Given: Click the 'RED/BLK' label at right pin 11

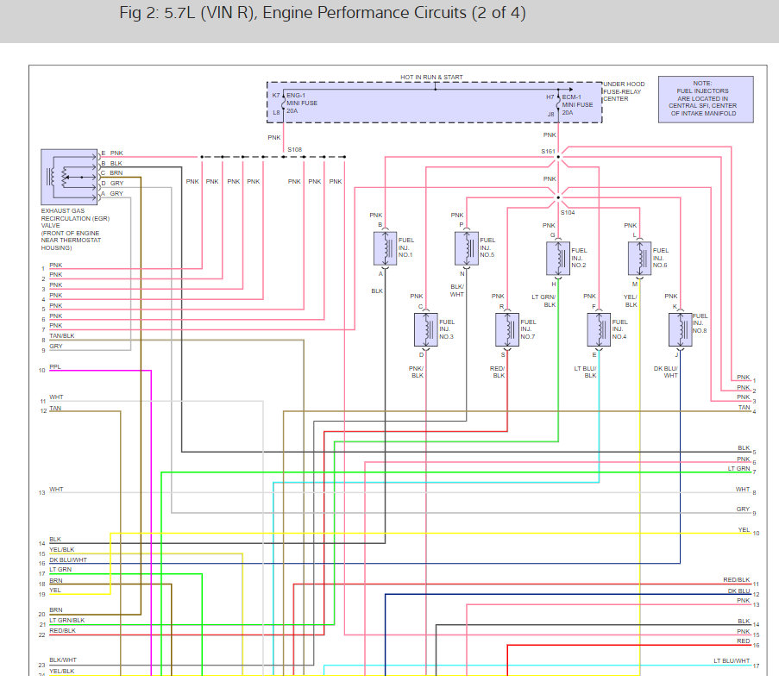Looking at the screenshot, I should point(736,580).
